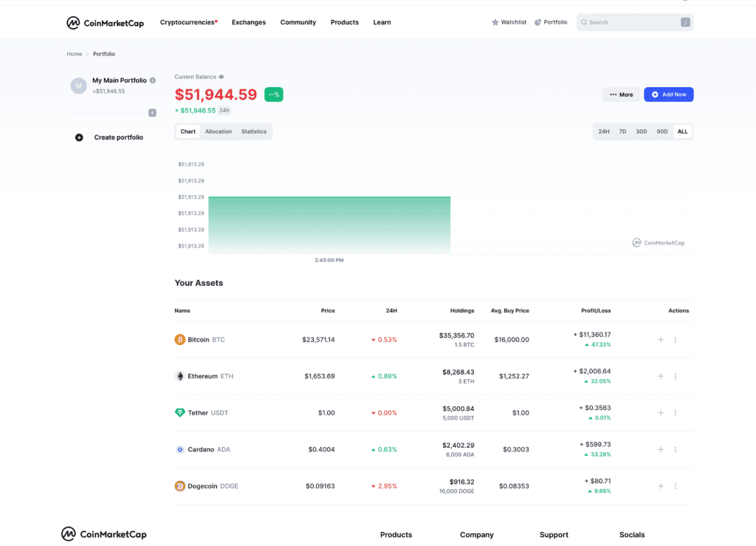Open the Products menu
The width and height of the screenshot is (756, 546).
344,22
